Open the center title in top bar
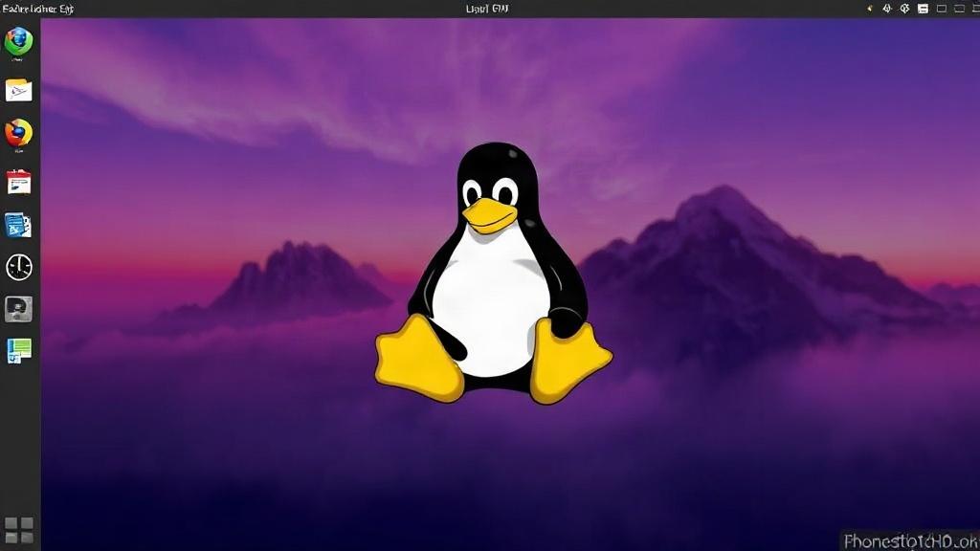 pyautogui.click(x=487, y=9)
